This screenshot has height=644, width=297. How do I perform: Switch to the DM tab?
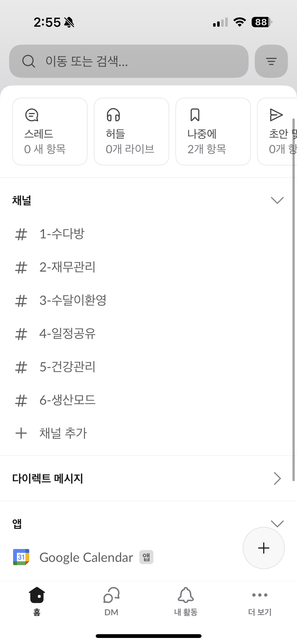coord(111,601)
